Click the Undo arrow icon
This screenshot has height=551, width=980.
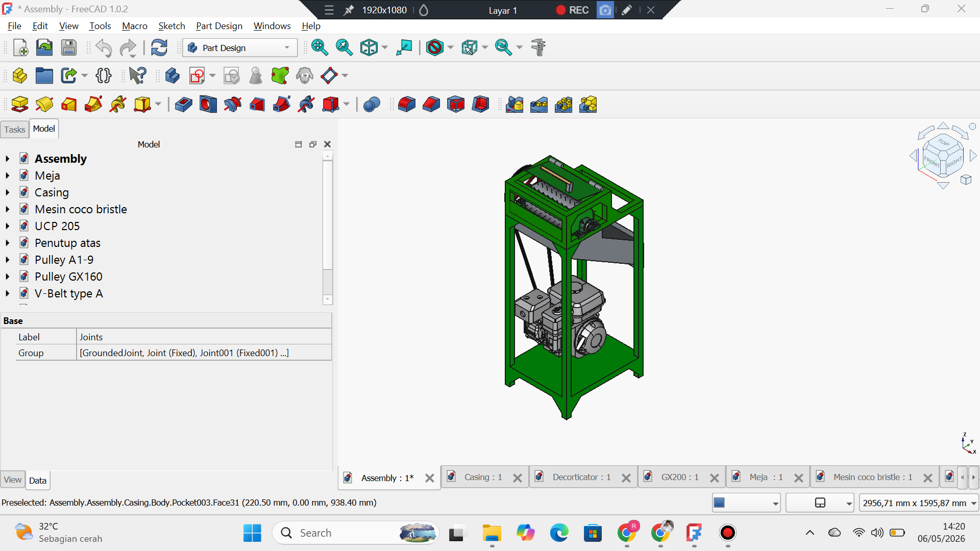tap(104, 48)
